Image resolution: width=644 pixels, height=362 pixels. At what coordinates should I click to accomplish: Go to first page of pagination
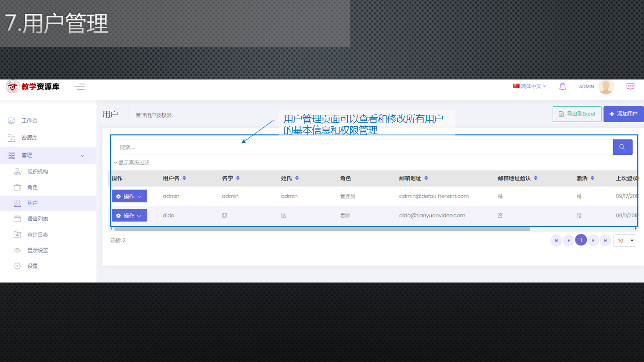(x=556, y=241)
